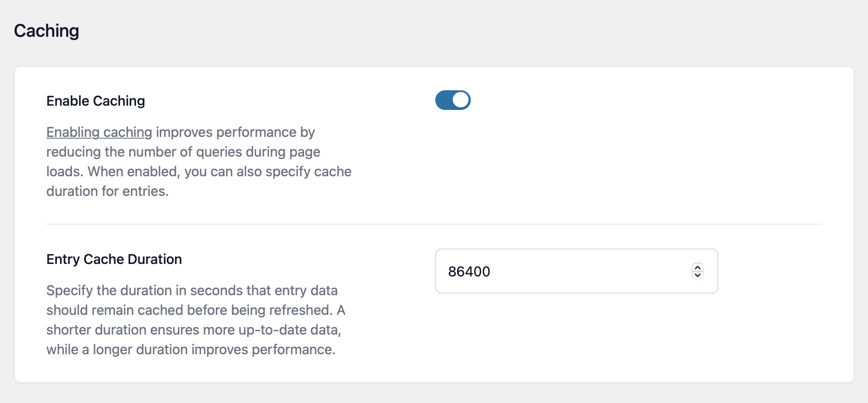Click the blue track of caching toggle
This screenshot has width=868, height=403.
[443, 100]
